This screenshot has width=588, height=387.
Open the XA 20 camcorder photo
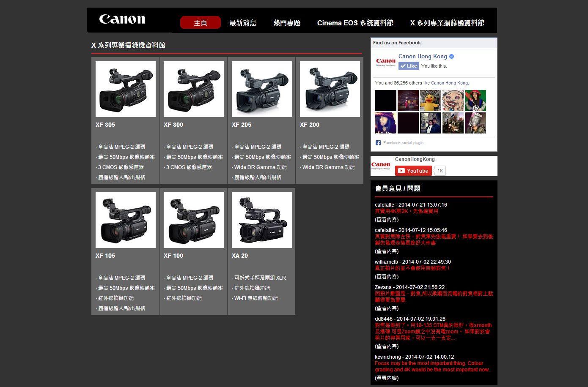pyautogui.click(x=262, y=220)
